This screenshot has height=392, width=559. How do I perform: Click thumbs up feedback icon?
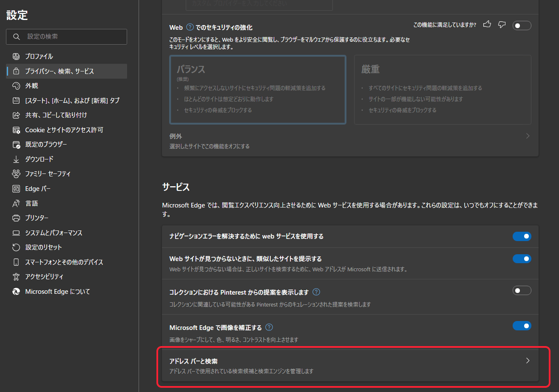(487, 25)
